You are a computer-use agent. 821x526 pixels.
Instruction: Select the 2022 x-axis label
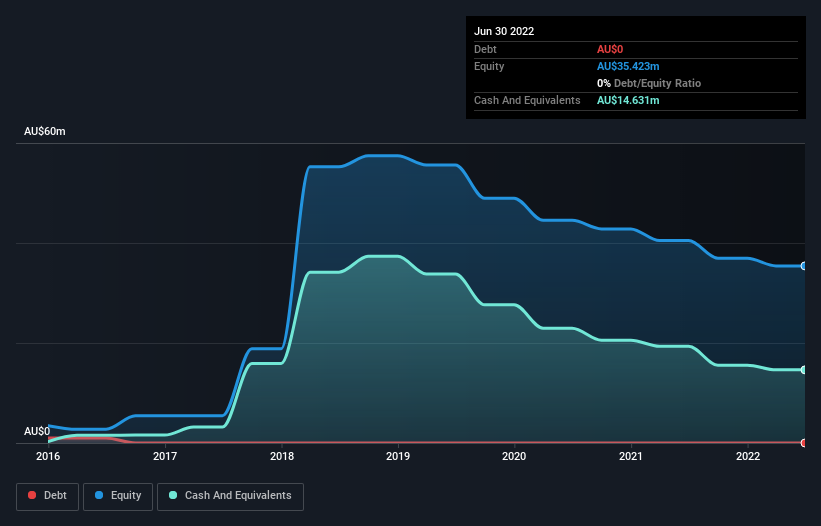[x=748, y=456]
